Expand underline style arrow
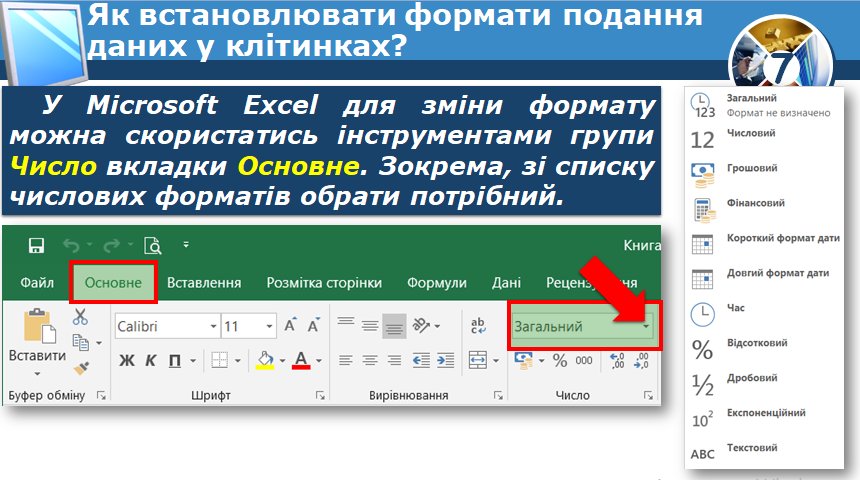This screenshot has width=860, height=480. (x=193, y=361)
